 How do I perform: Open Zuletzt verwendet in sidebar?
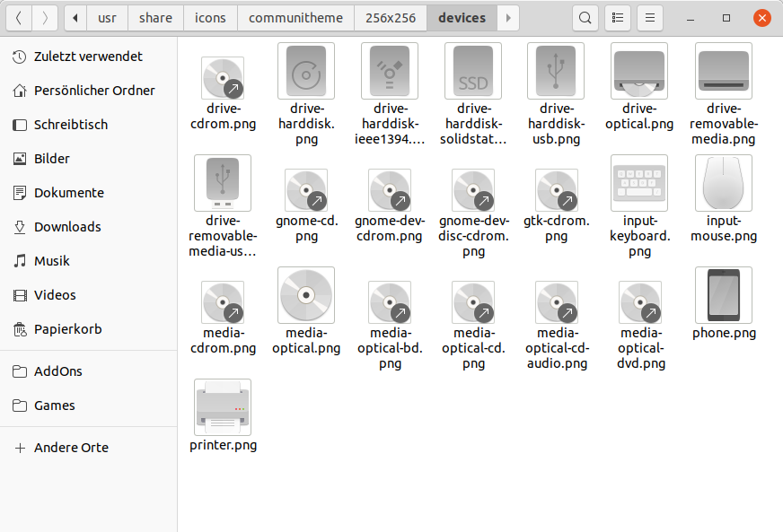pyautogui.click(x=88, y=57)
